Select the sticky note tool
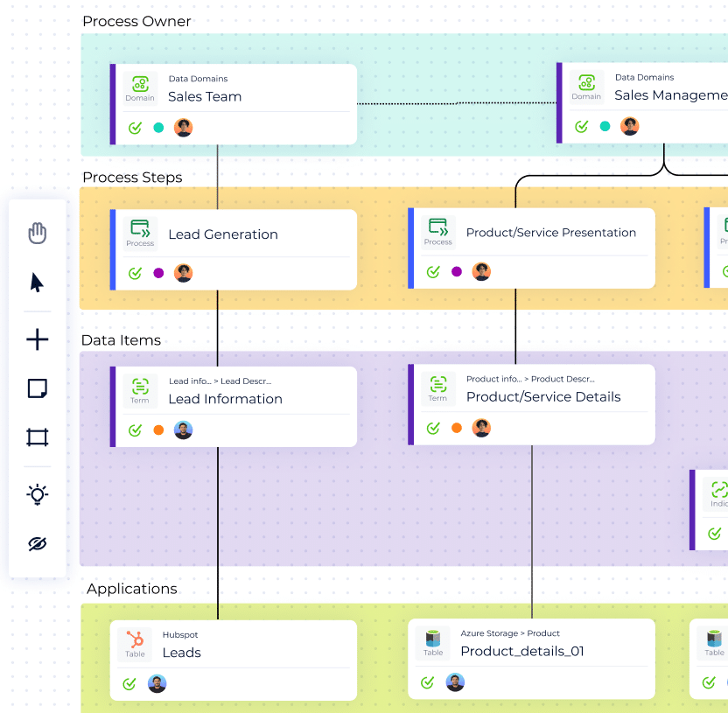Screen dimensions: 728x713 [37, 388]
